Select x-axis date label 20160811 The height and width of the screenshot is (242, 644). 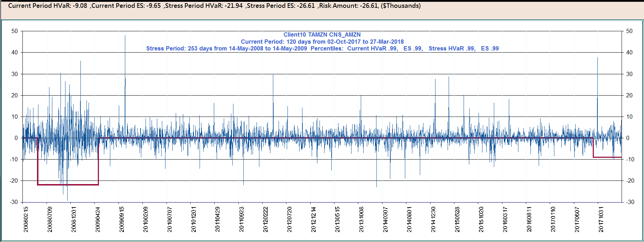(529, 220)
